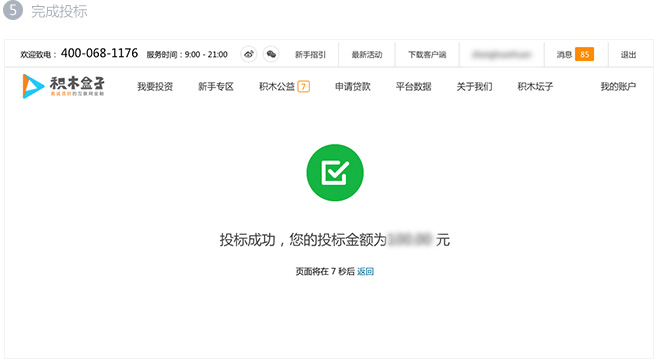Go to 积木坛子 menu
Image resolution: width=660 pixels, height=360 pixels.
click(x=535, y=87)
